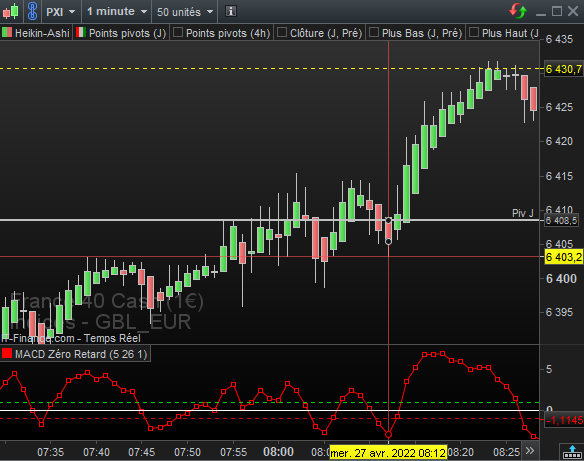This screenshot has height=461, width=584.
Task: Click the Plus Bas (J, Pré) label
Action: [x=422, y=33]
